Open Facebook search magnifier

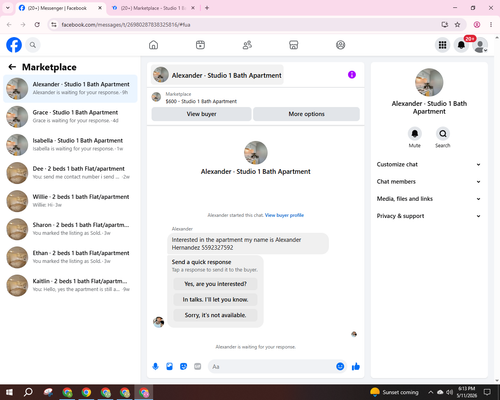click(x=33, y=45)
